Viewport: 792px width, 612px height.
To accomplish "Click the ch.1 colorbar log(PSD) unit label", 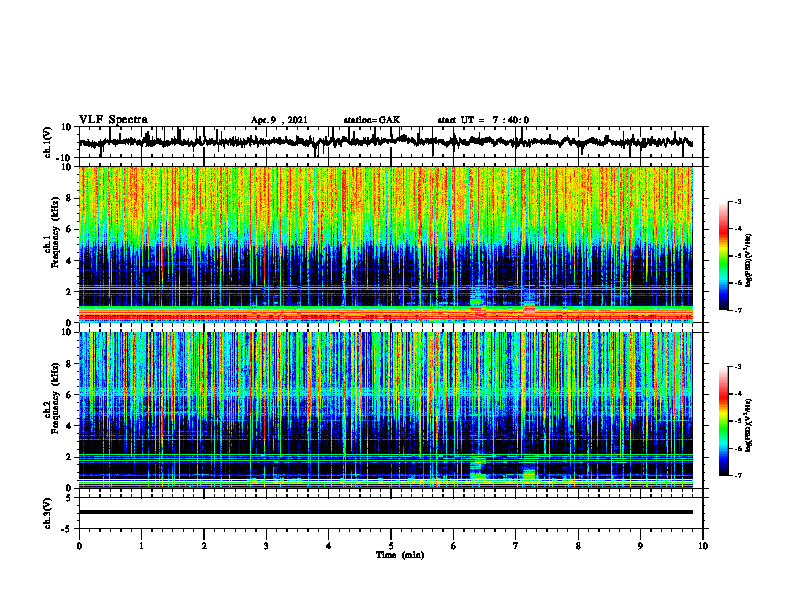I will point(749,260).
